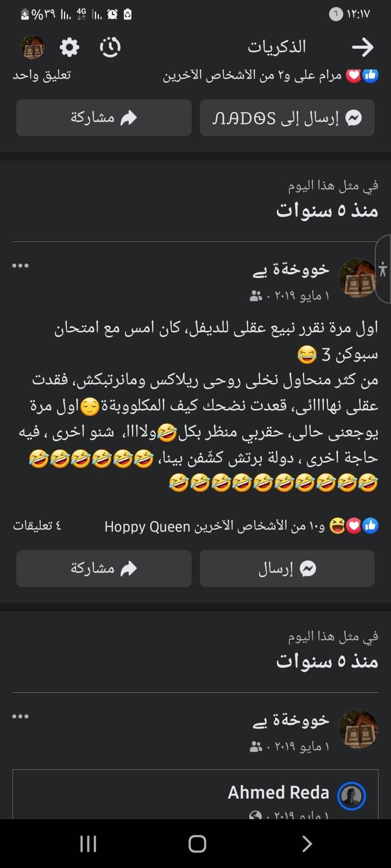Open the three-dots menu on second 2019 post
This screenshot has height=868, width=391.
(20, 717)
